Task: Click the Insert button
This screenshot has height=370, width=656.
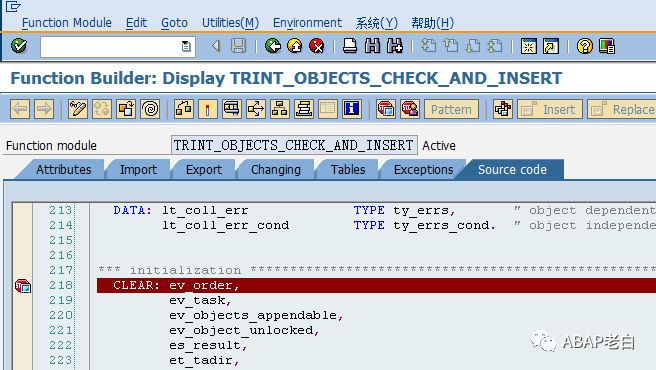Action: click(550, 109)
